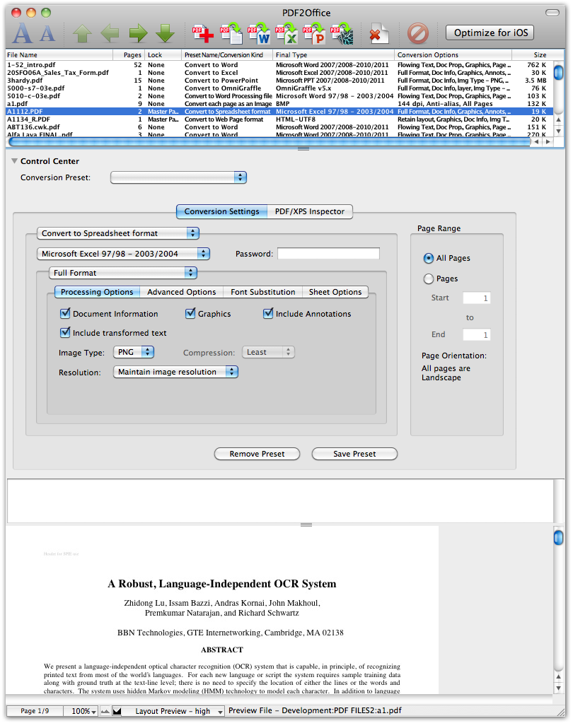Select the 1-52_intro.pdf row in the file list
The height and width of the screenshot is (728, 573).
(279, 65)
